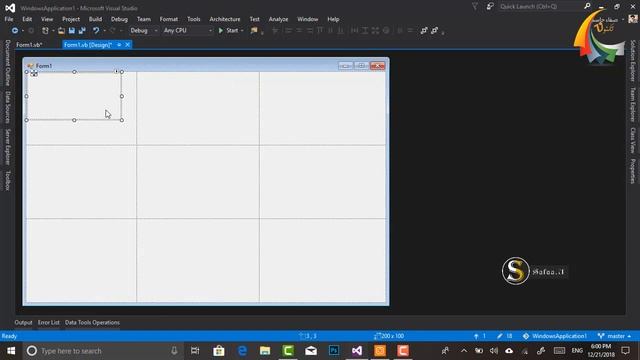Click the pending changes pencil indicator
Screen dimensions: 640x360
[504, 336]
